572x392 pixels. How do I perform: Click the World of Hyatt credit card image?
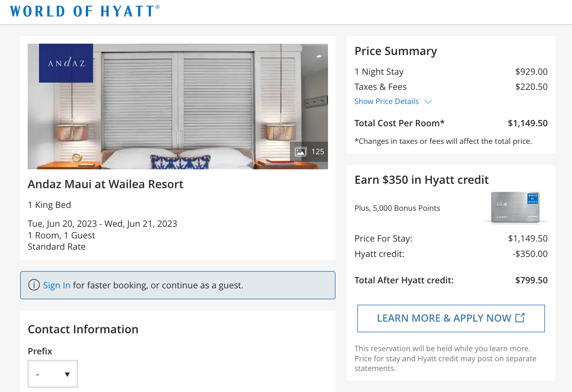[515, 207]
